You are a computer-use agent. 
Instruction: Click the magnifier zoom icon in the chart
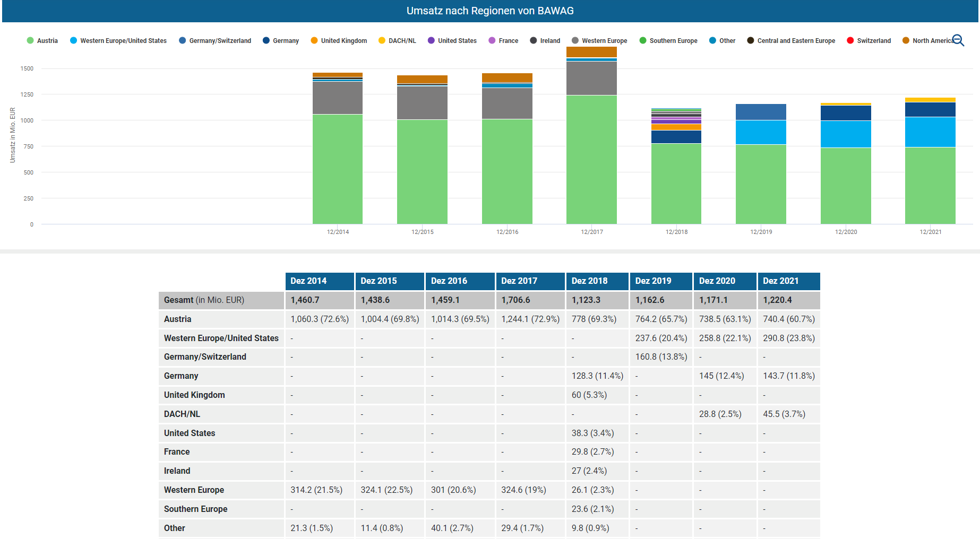click(958, 40)
